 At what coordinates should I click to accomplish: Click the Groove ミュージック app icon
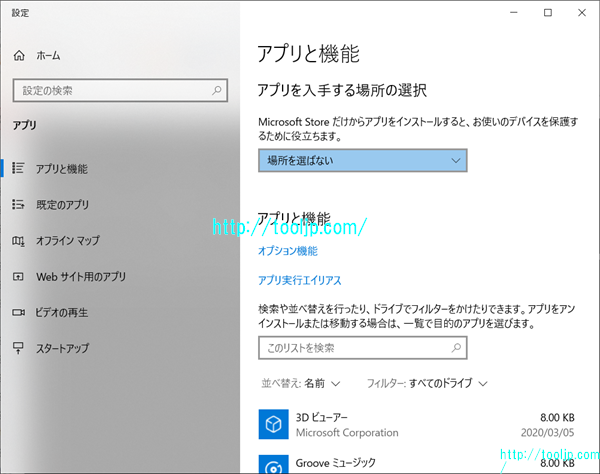tap(274, 464)
